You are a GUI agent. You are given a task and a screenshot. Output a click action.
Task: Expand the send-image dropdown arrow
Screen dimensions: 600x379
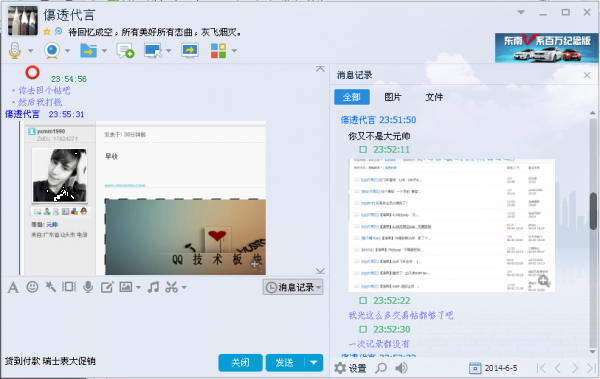tap(139, 287)
